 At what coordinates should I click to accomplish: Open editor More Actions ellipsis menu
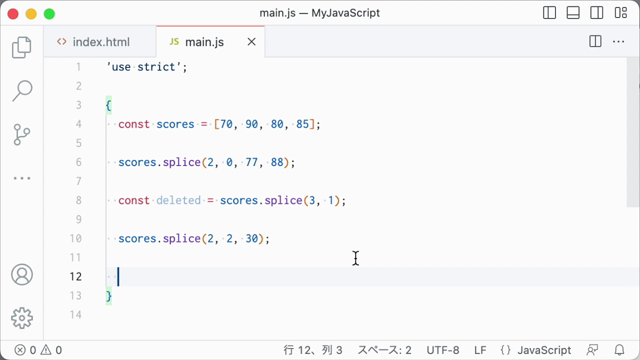coord(618,42)
